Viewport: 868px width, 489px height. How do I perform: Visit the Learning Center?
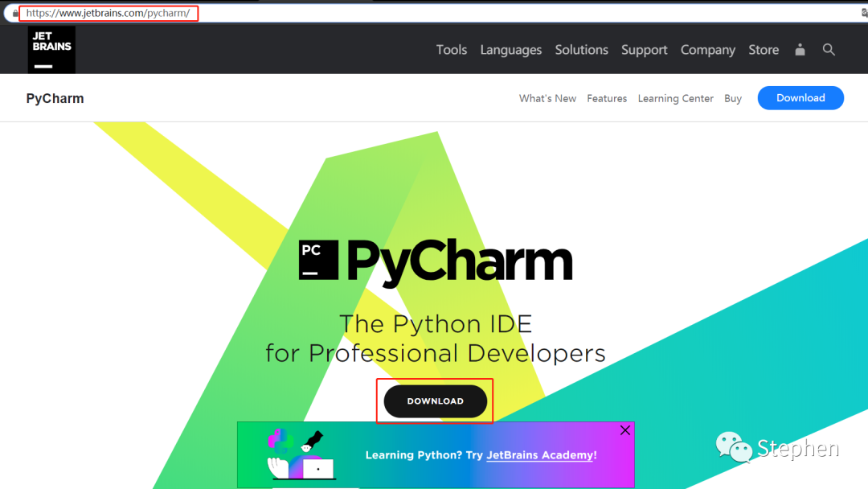[675, 99]
